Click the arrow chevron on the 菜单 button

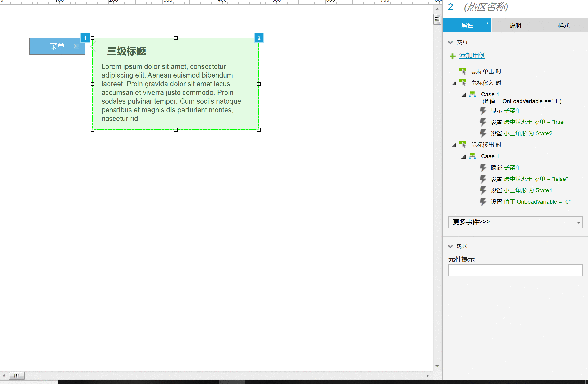[x=75, y=46]
